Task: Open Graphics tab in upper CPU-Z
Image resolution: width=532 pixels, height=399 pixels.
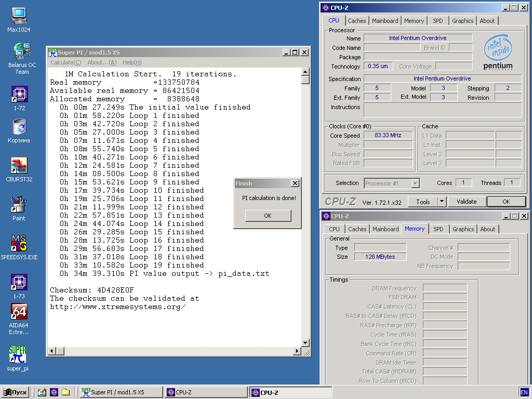Action: click(462, 21)
